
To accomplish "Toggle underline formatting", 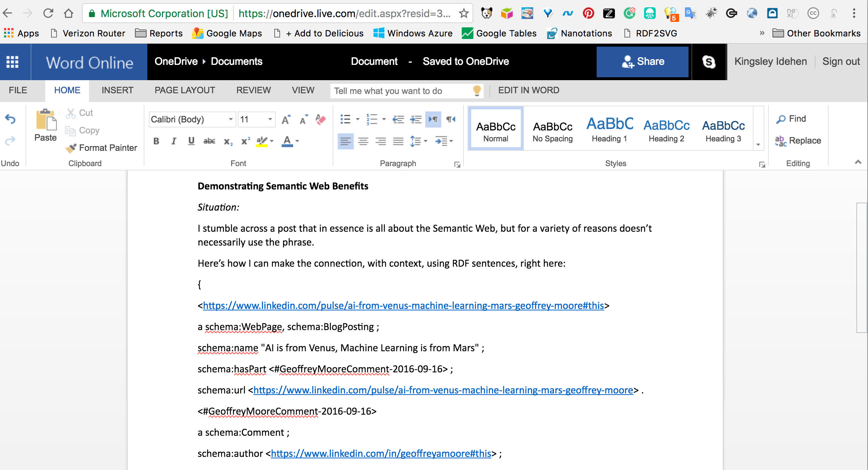I will 191,141.
